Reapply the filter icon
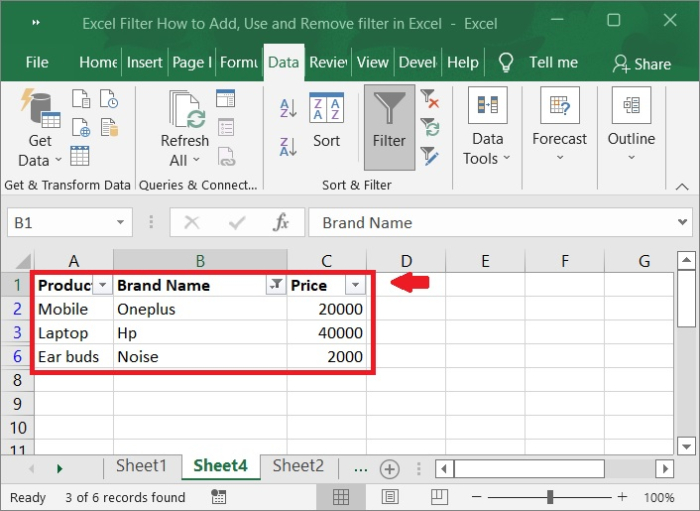 [x=429, y=127]
